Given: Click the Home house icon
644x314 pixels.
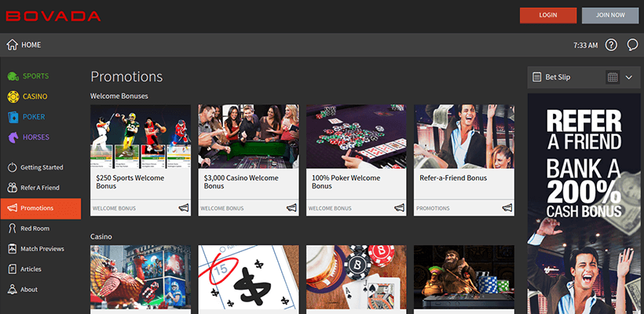Looking at the screenshot, I should point(12,45).
